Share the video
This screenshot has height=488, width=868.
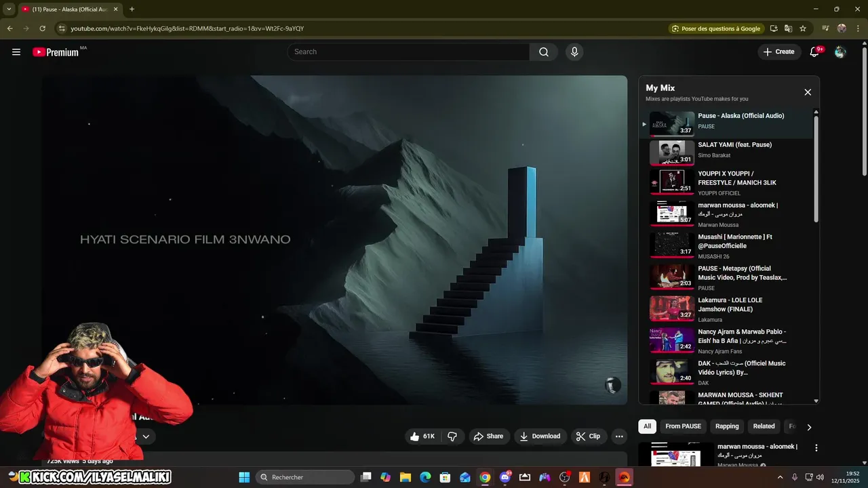pos(488,436)
